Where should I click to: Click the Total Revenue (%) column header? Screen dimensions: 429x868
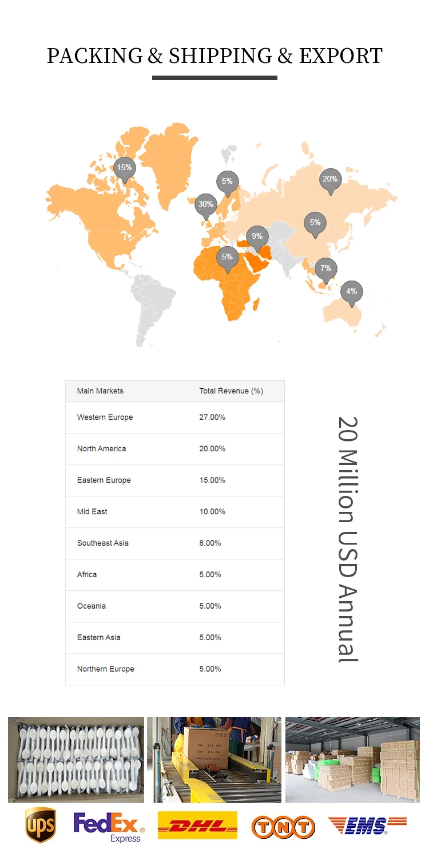click(231, 391)
